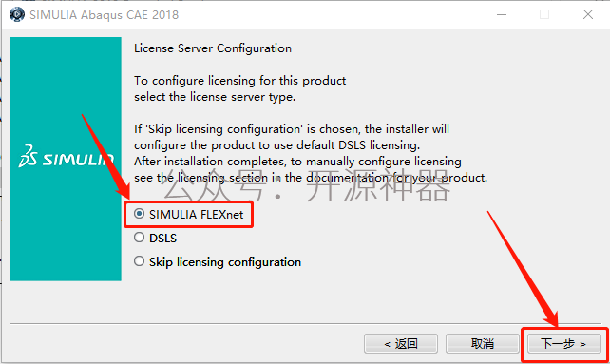Go back with the 返回 button
The image size is (610, 364).
coord(401,344)
